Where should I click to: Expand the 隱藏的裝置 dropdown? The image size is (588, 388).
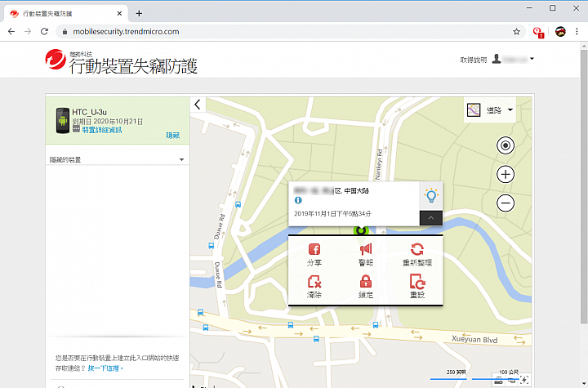[117, 159]
